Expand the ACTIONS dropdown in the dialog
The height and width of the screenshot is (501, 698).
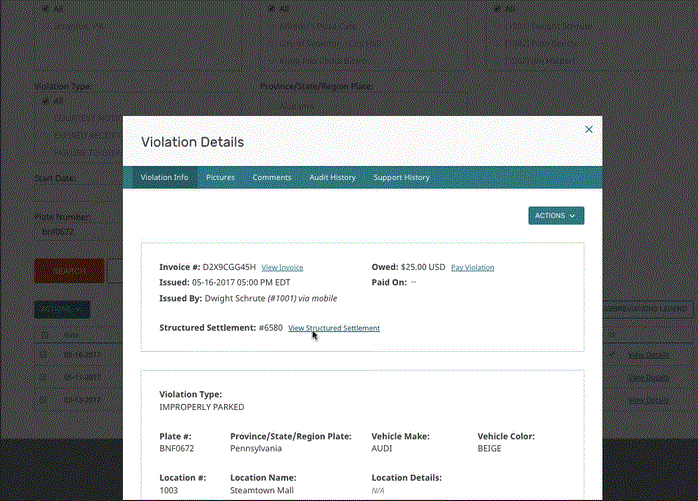556,216
